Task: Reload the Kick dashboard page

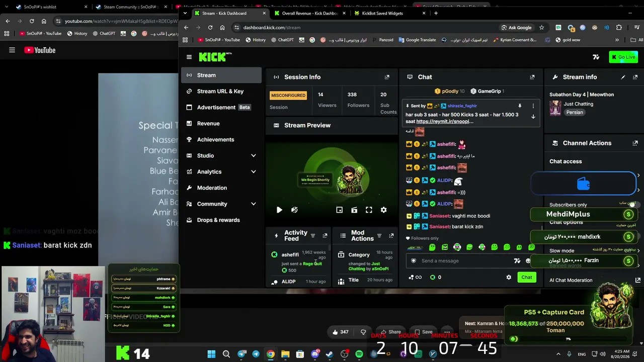Action: coord(210,28)
